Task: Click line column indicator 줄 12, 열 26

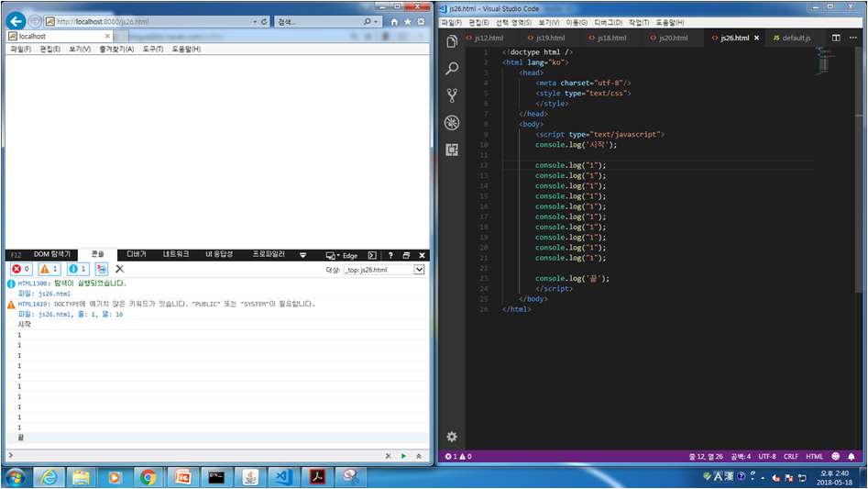Action: [x=706, y=456]
